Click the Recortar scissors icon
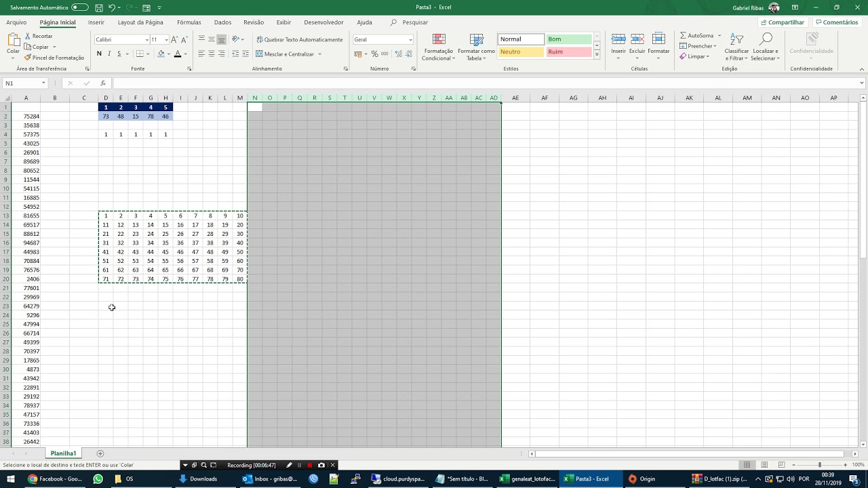 tap(28, 36)
